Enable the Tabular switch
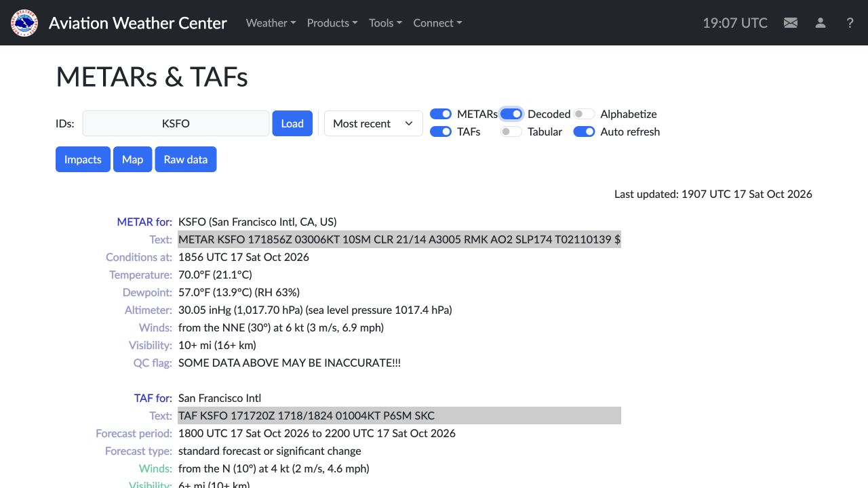 click(x=511, y=131)
